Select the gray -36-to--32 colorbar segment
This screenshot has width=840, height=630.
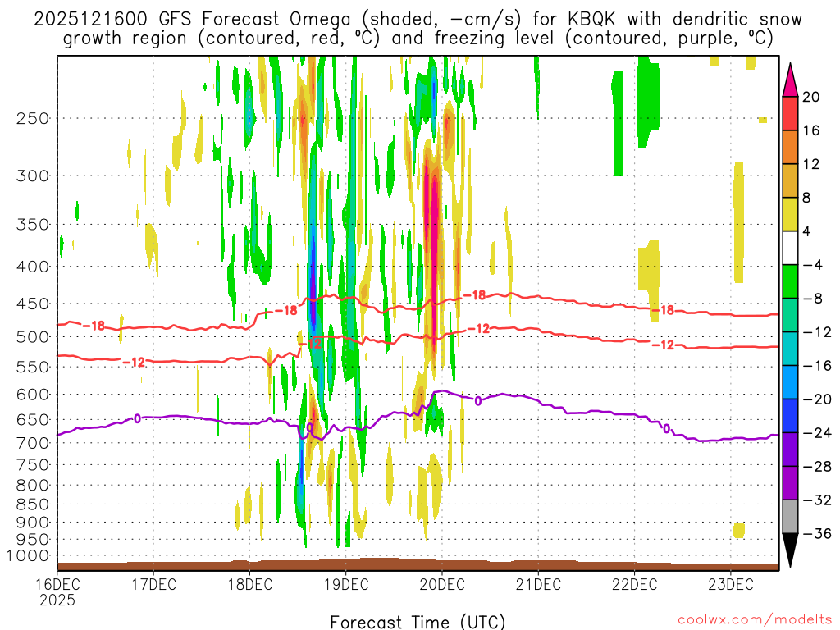(790, 517)
